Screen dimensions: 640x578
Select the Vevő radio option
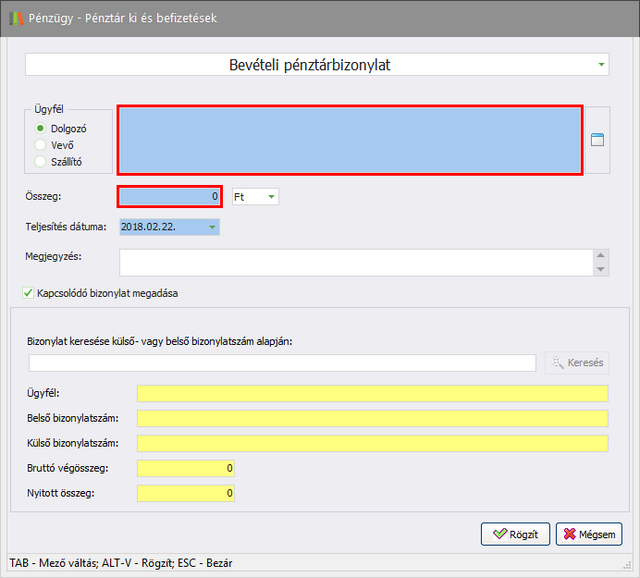point(41,145)
